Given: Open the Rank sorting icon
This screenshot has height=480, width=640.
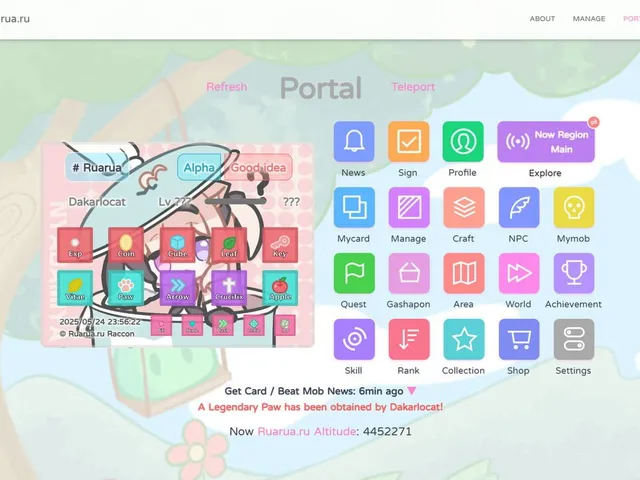Looking at the screenshot, I should (409, 339).
